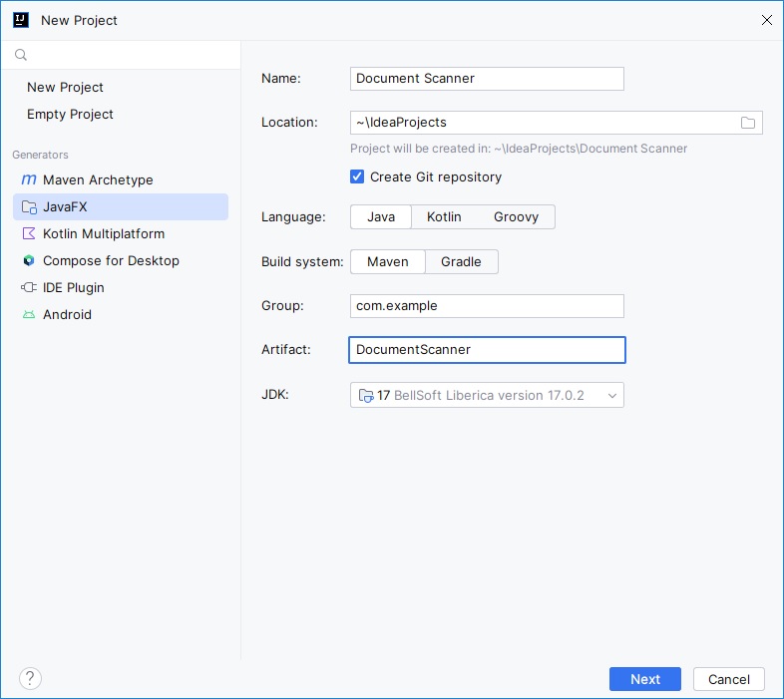Viewport: 784px width, 699px height.
Task: Select the JavaFX generator icon
Action: coord(28,207)
